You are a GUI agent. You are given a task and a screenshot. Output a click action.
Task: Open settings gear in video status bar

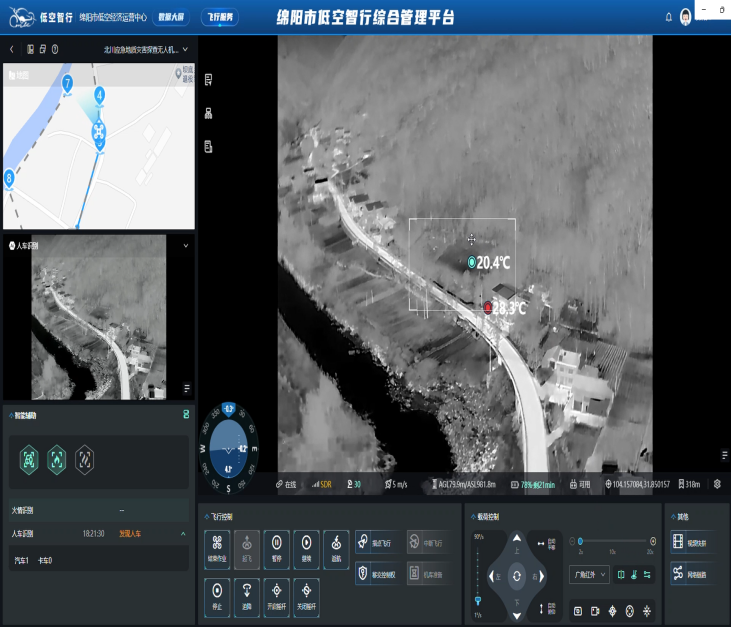[x=717, y=484]
